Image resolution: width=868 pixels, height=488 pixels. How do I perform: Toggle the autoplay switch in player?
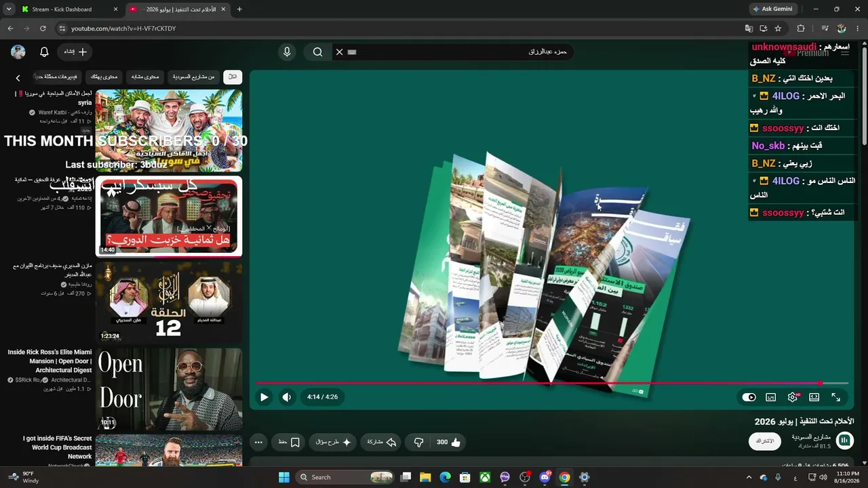749,397
